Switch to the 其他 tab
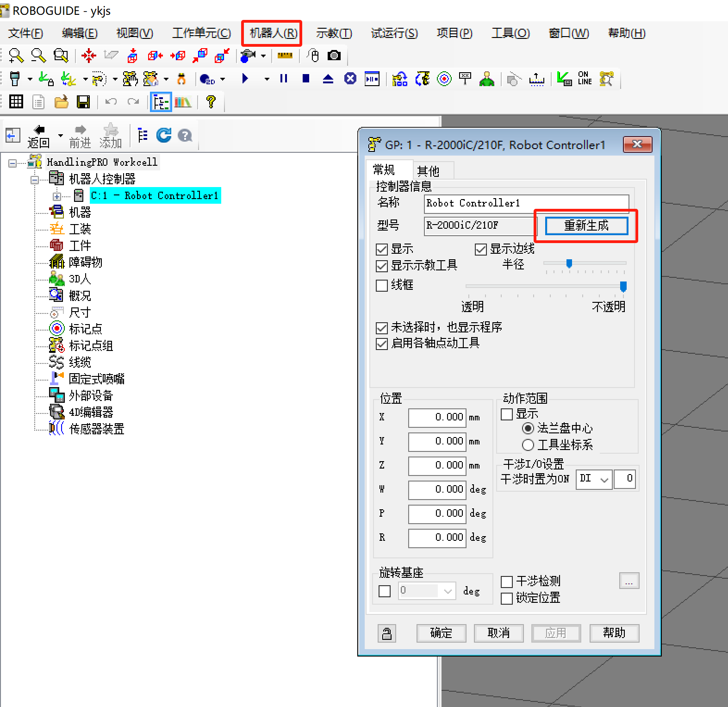This screenshot has height=707, width=728. coord(428,171)
